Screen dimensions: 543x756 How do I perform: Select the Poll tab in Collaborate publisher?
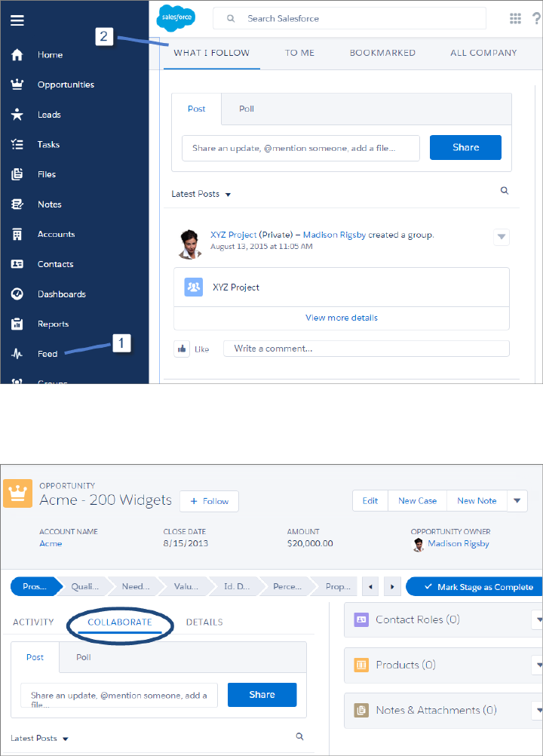click(84, 657)
